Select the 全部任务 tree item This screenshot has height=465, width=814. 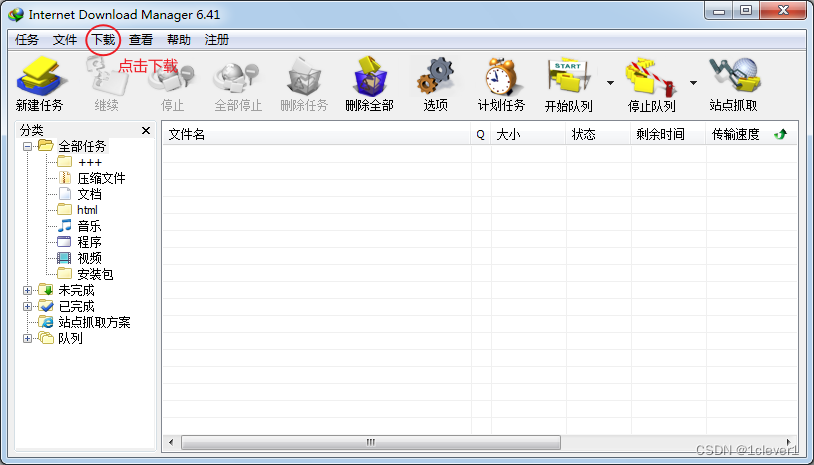click(x=82, y=146)
